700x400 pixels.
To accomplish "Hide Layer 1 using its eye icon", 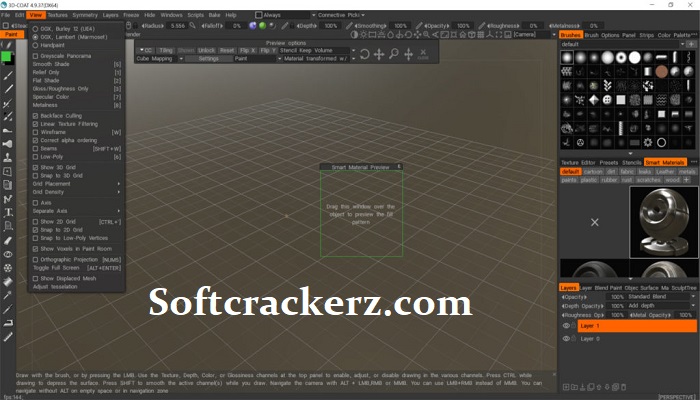I will 566,326.
